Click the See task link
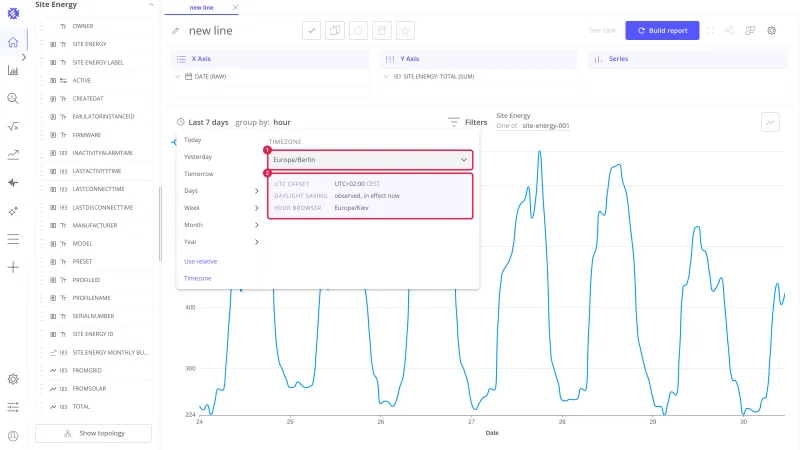 point(603,31)
